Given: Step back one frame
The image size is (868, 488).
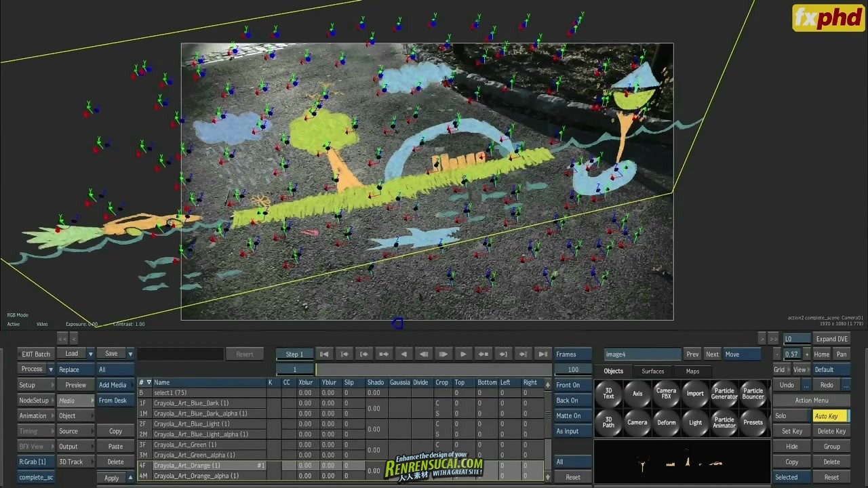Looking at the screenshot, I should click(x=423, y=354).
